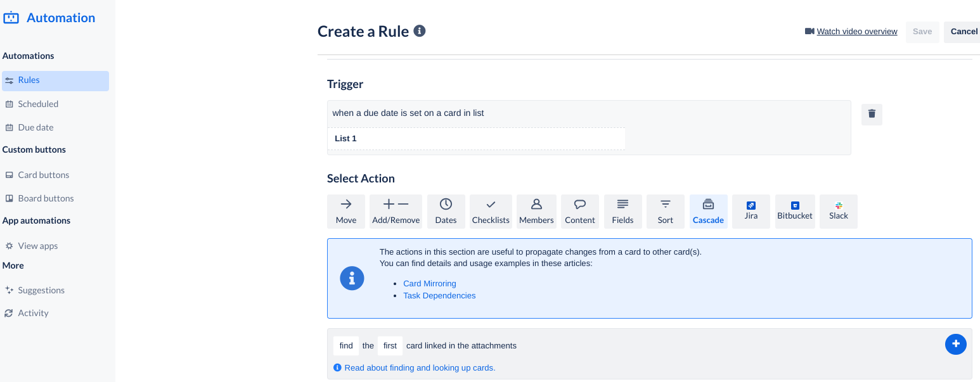This screenshot has height=382, width=980.
Task: Click the List 1 field in the trigger
Action: [476, 139]
